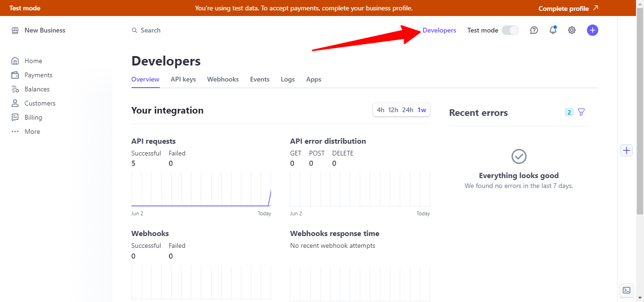
Task: Expand the More menu in sidebar
Action: (x=32, y=131)
